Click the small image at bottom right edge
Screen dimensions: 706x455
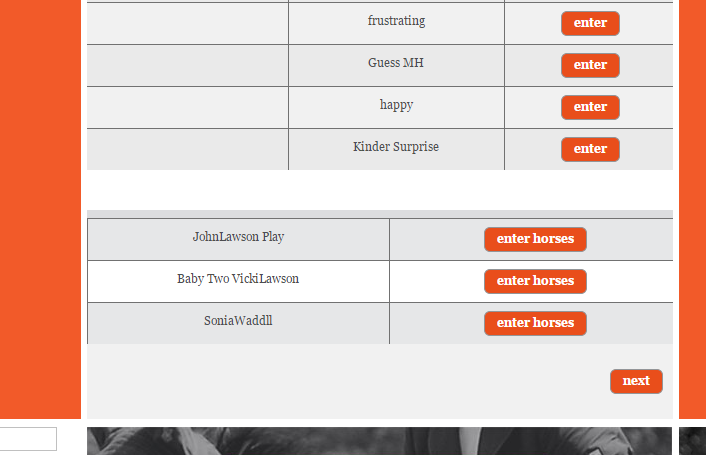[692, 441]
